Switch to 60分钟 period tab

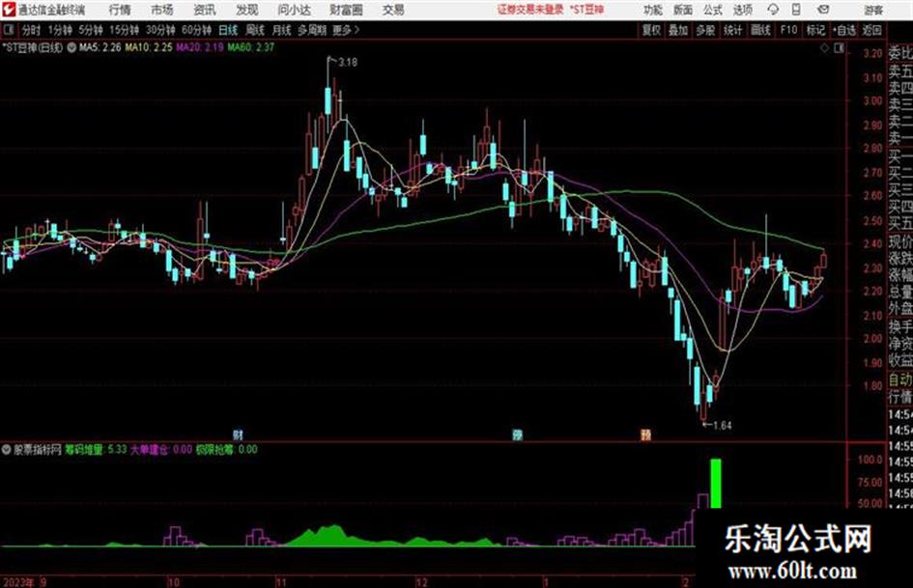point(197,30)
